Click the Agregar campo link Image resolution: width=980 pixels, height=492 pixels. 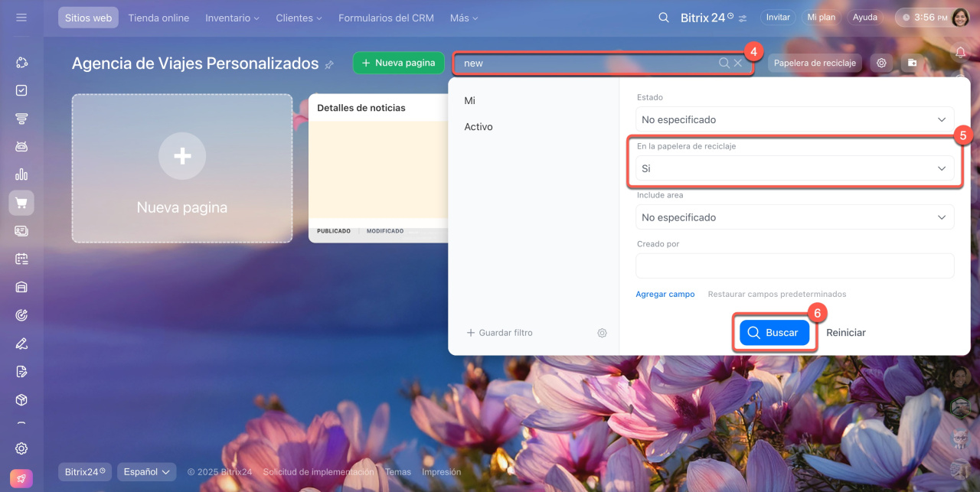665,294
